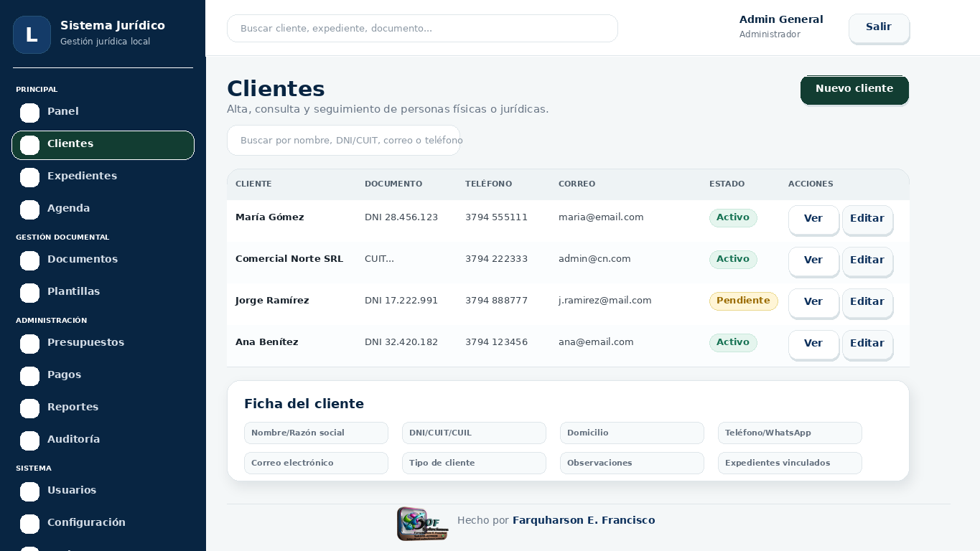The height and width of the screenshot is (551, 980).
Task: Click the Comercial Norte SRL name
Action: 289,259
